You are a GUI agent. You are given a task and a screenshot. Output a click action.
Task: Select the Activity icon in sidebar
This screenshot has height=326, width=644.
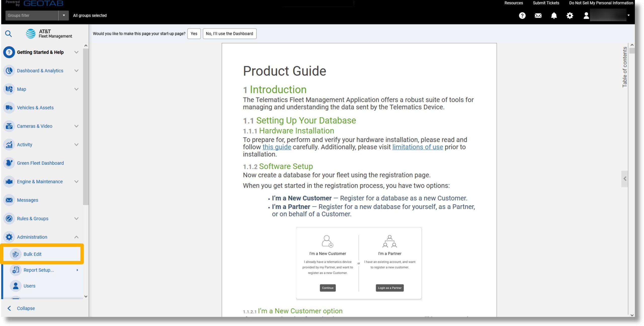coord(9,144)
